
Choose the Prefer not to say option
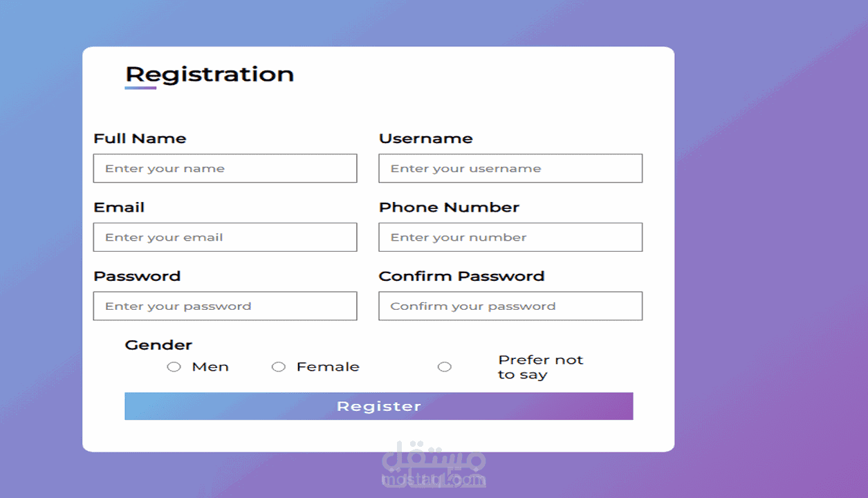(x=445, y=367)
